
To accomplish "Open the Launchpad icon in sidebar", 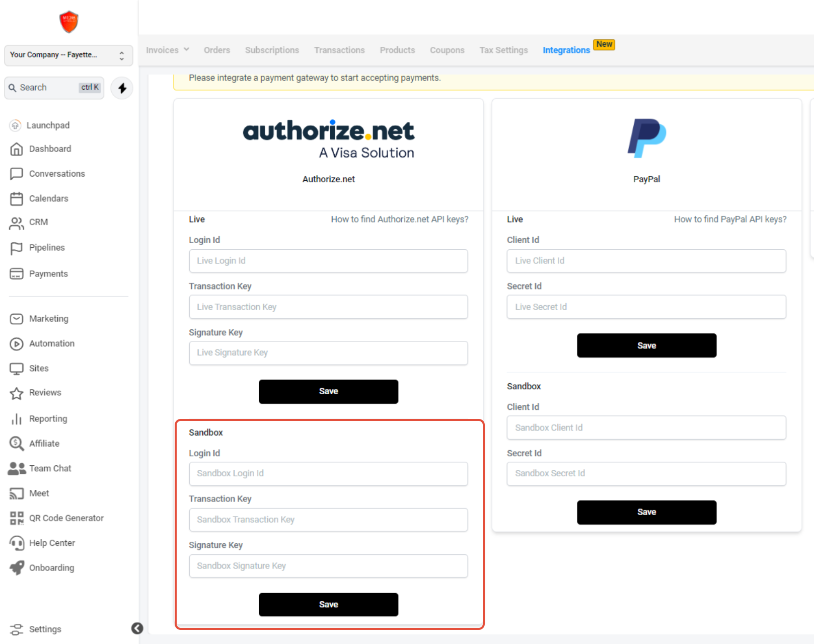I will (16, 125).
